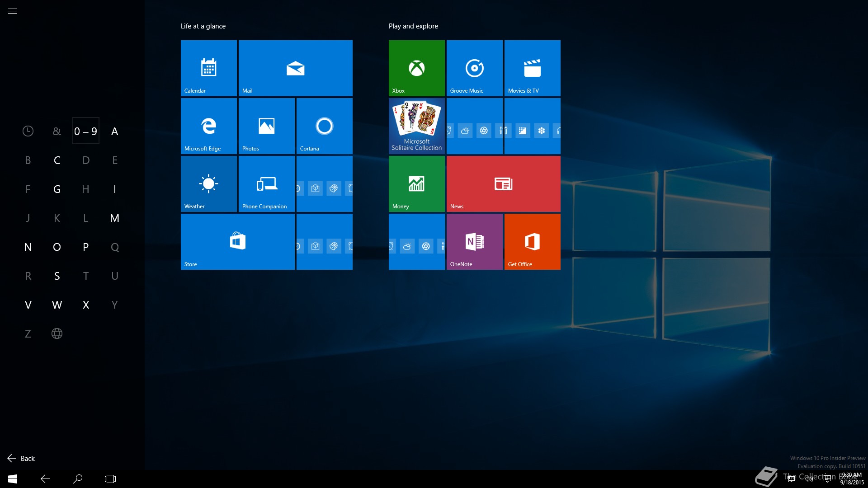Image resolution: width=868 pixels, height=488 pixels.
Task: Jump to apps starting with P
Action: pyautogui.click(x=86, y=247)
